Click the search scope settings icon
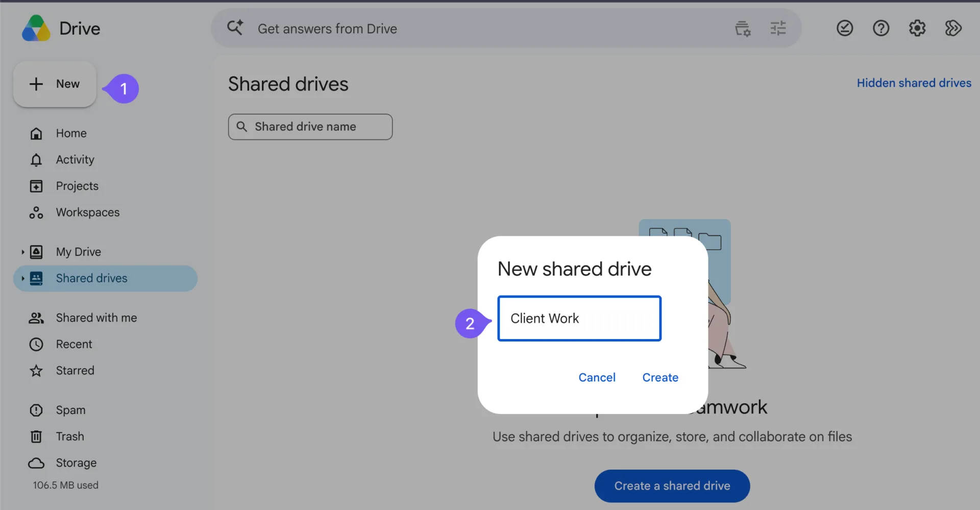Viewport: 980px width, 510px height. [x=743, y=28]
